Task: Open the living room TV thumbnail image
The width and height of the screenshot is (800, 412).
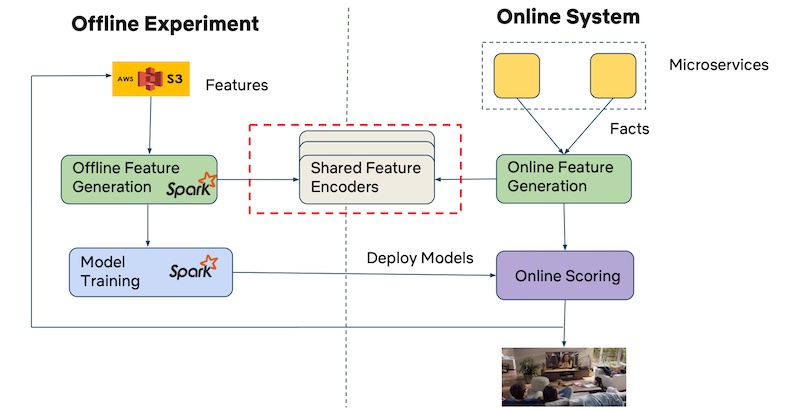Action: [x=563, y=376]
